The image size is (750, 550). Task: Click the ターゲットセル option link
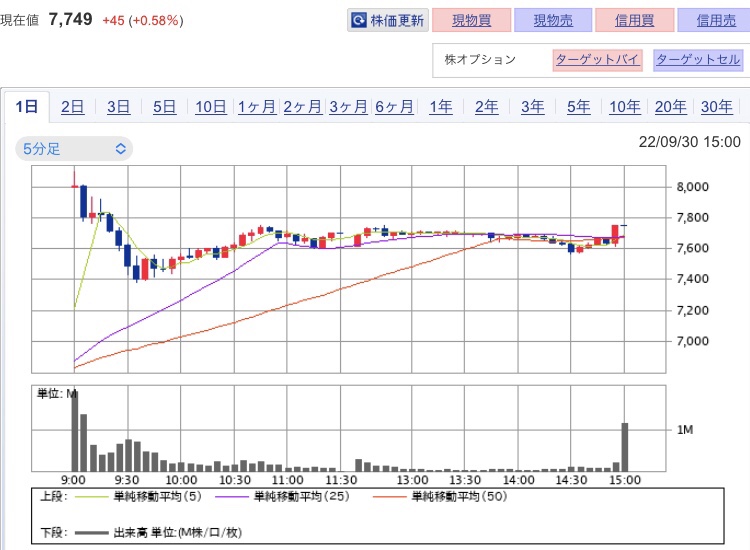pyautogui.click(x=698, y=60)
